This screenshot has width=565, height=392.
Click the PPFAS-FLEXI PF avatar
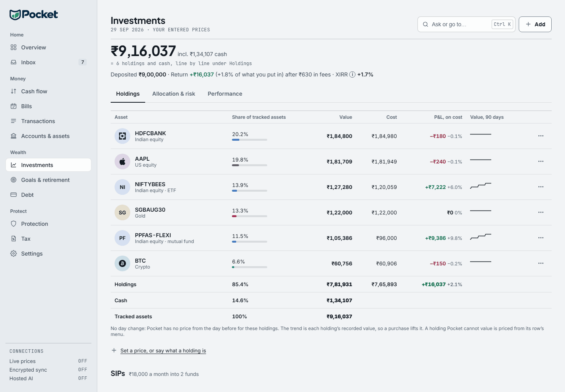(122, 238)
